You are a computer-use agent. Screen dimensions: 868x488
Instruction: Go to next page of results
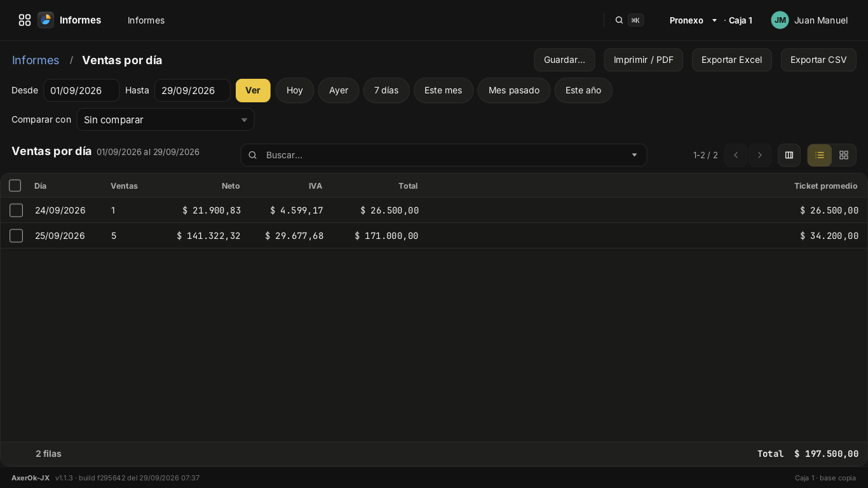tap(760, 155)
